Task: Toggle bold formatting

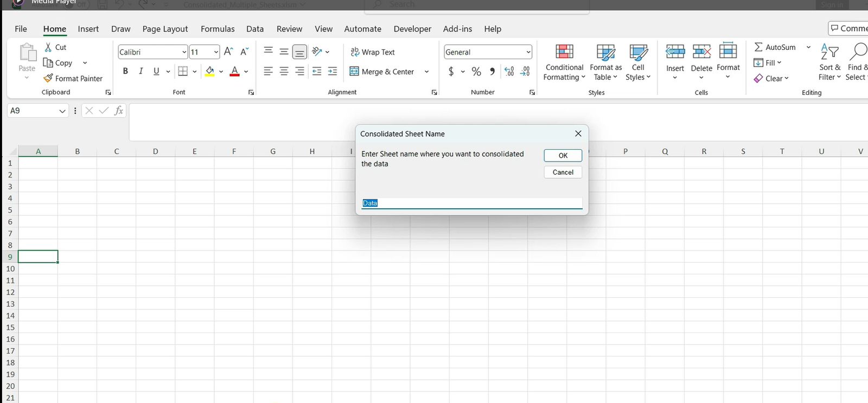Action: pyautogui.click(x=125, y=71)
